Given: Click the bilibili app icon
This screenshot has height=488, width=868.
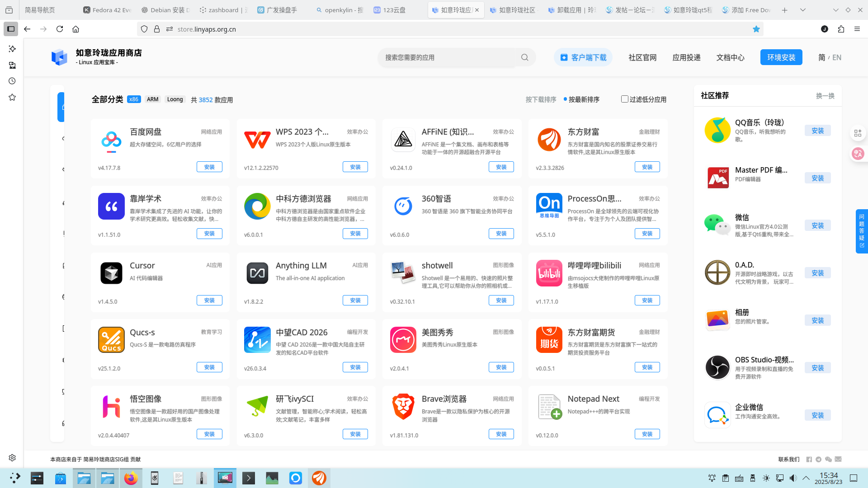Looking at the screenshot, I should pos(549,273).
